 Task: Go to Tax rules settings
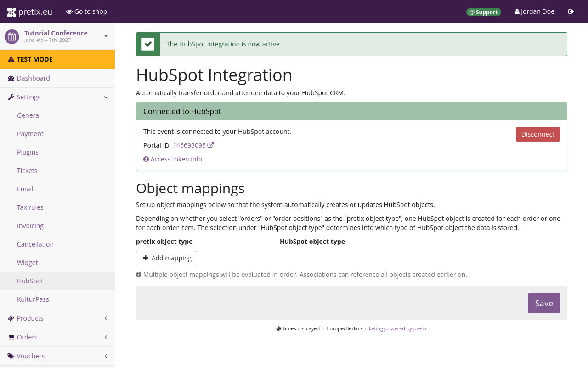pos(30,207)
